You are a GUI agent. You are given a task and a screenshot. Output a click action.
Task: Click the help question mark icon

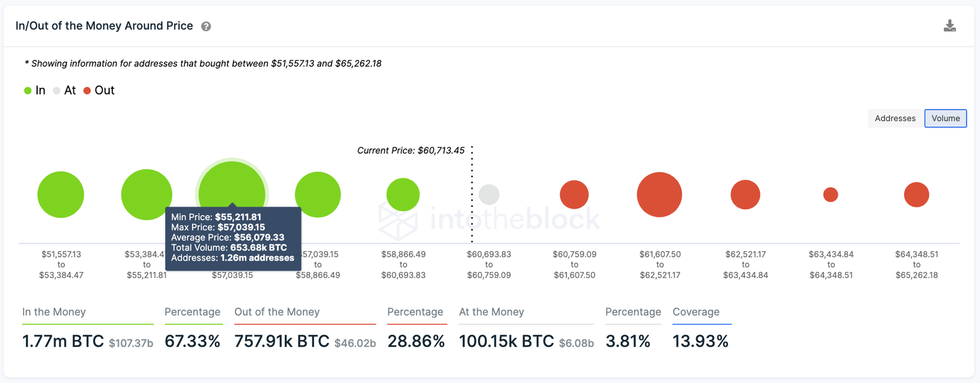[x=206, y=27]
